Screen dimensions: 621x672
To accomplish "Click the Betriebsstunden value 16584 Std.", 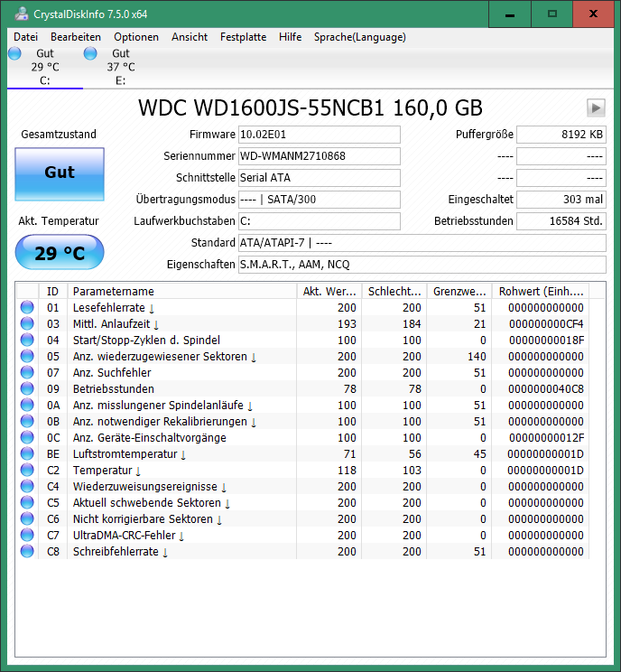I will tap(561, 221).
